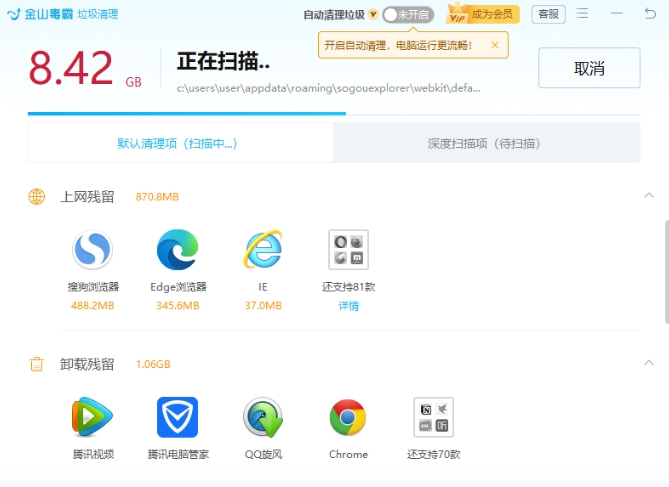The width and height of the screenshot is (669, 487).
Task: Click the IE browser icon
Action: tap(263, 249)
